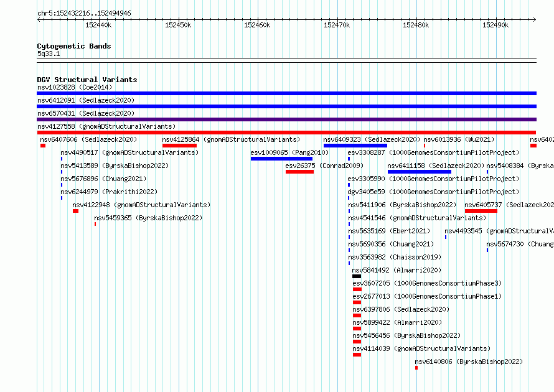Open nsv5841492 (Almarri2020) label
554x392 pixels.
point(397,270)
